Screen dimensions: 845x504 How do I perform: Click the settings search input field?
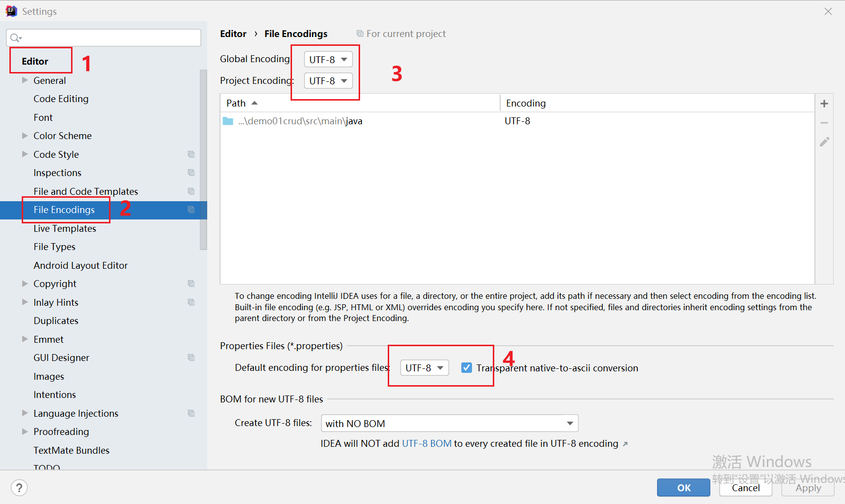104,37
